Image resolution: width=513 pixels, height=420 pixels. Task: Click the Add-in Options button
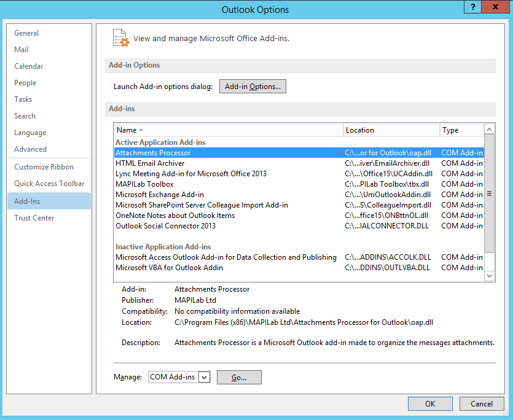click(x=253, y=87)
